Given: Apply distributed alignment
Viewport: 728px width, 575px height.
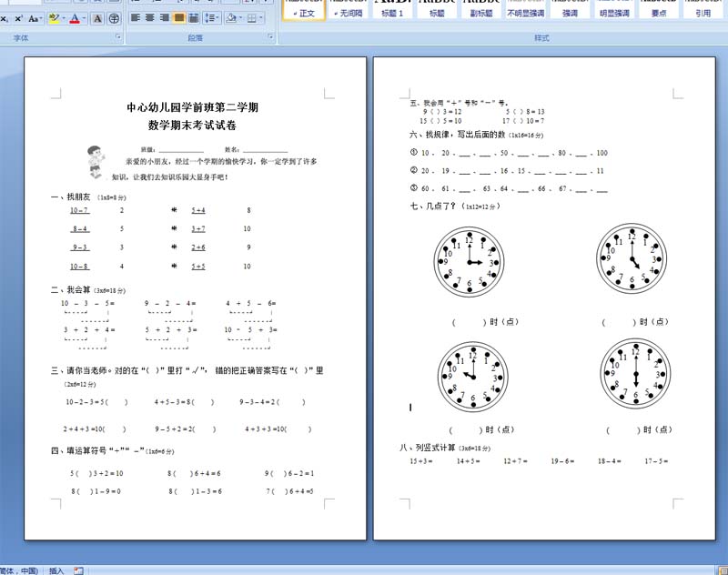Looking at the screenshot, I should click(x=194, y=17).
